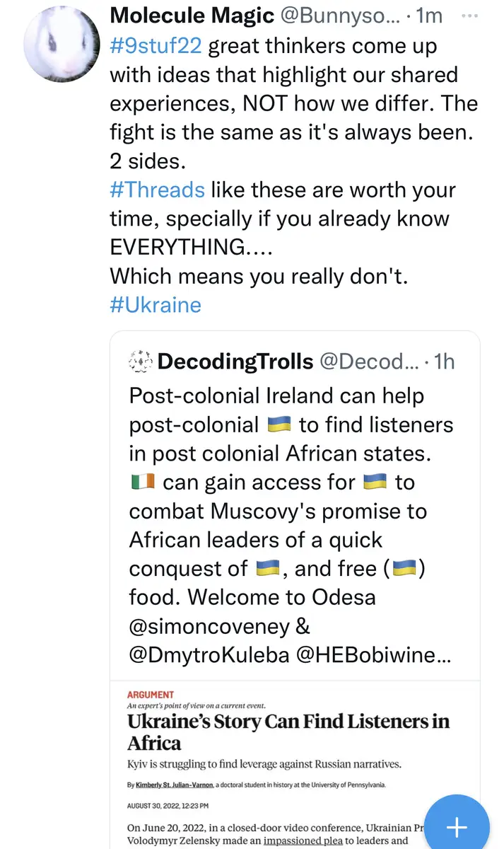This screenshot has height=849, width=504.
Task: Open the #9stuf22 hashtag
Action: tap(155, 47)
